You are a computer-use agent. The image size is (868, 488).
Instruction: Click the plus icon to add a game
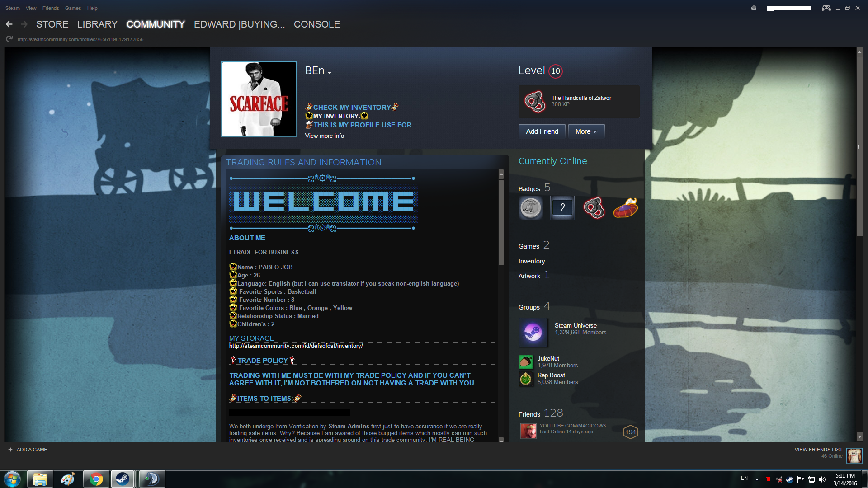pos(10,450)
